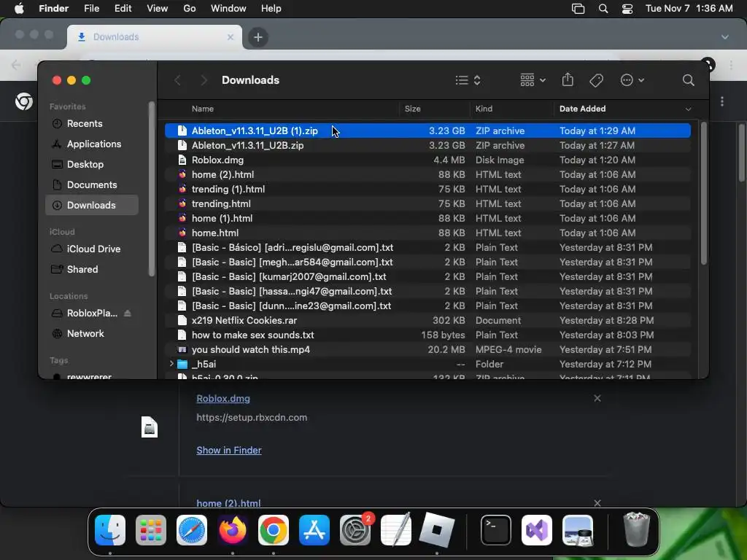This screenshot has width=747, height=560.
Task: Expand the _h5ai folder disclosure arrow
Action: coord(171,364)
